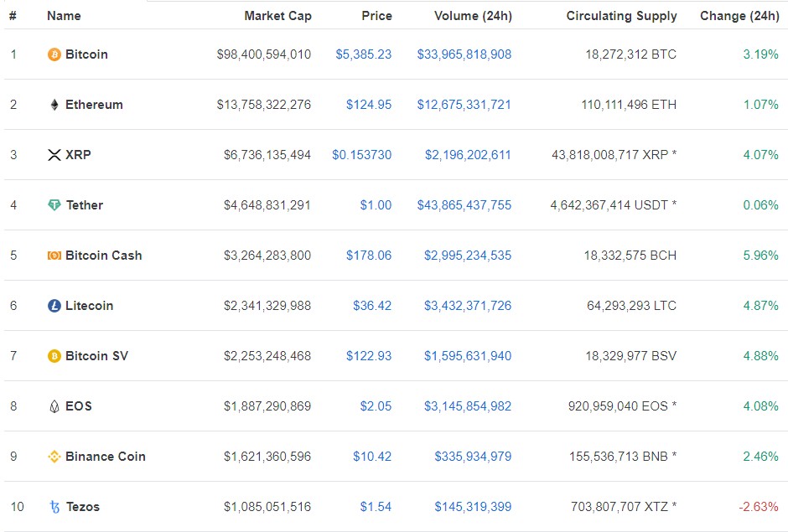Click Binance Coin price $10.42
This screenshot has width=788, height=532.
372,456
